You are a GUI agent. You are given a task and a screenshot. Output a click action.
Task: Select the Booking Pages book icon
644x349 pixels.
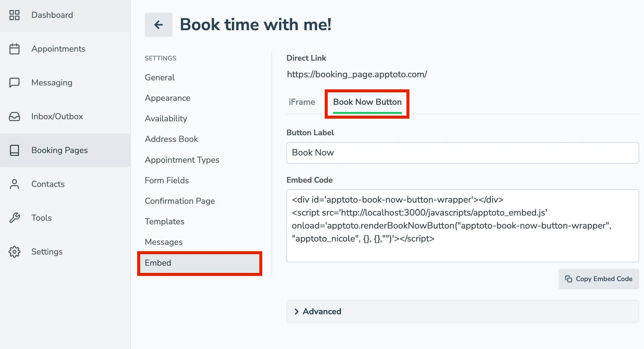(14, 150)
